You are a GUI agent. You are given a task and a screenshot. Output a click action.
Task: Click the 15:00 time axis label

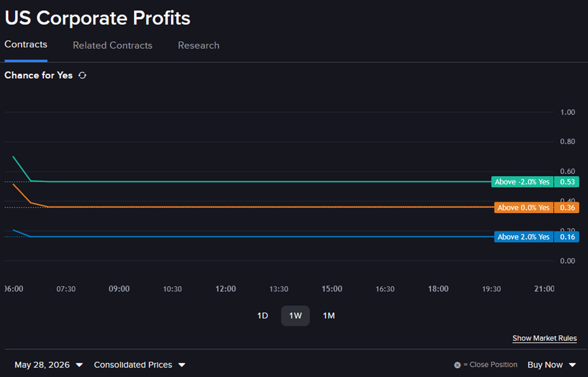click(x=332, y=289)
